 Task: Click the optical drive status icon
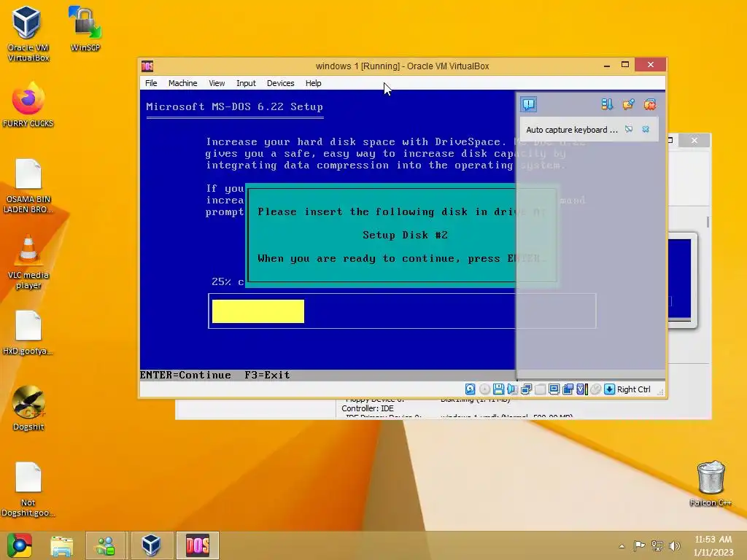point(484,389)
